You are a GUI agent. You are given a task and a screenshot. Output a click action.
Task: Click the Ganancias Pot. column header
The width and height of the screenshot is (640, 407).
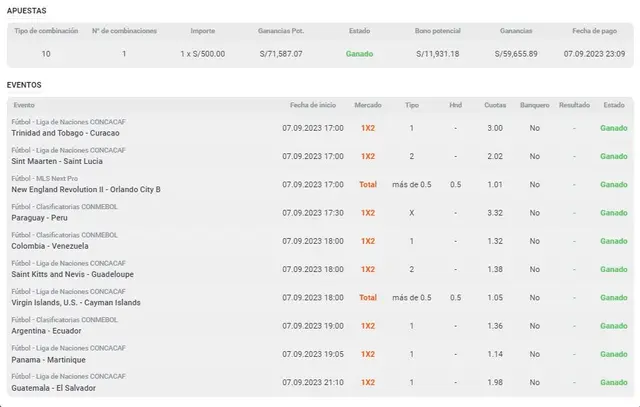283,31
